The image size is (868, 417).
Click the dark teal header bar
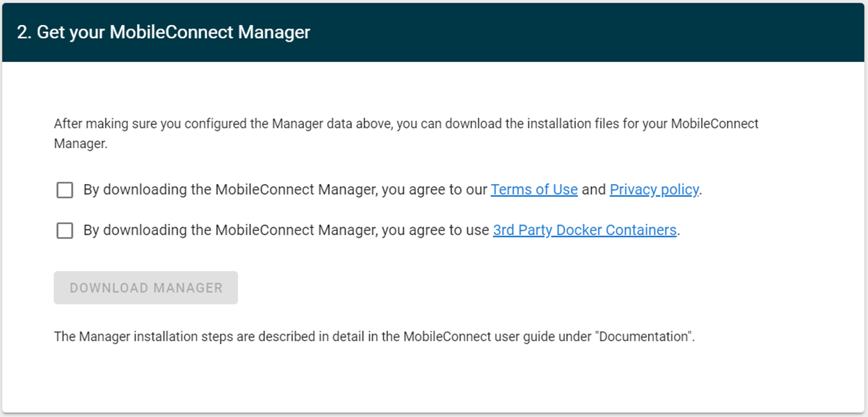click(433, 32)
